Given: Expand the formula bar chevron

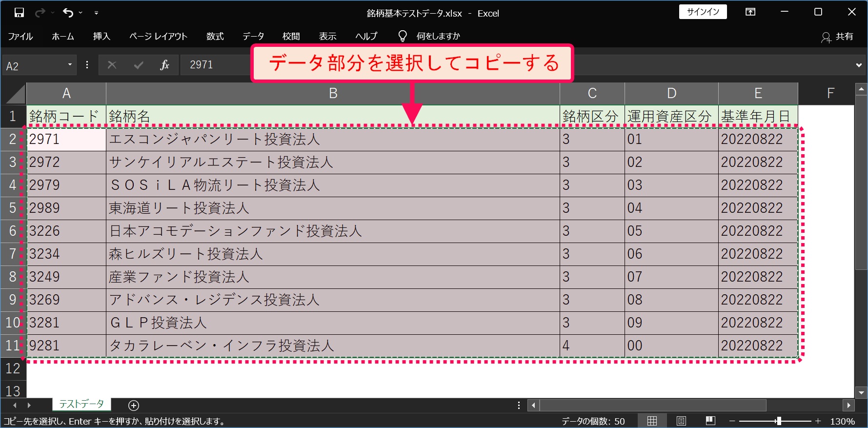Looking at the screenshot, I should [x=859, y=65].
